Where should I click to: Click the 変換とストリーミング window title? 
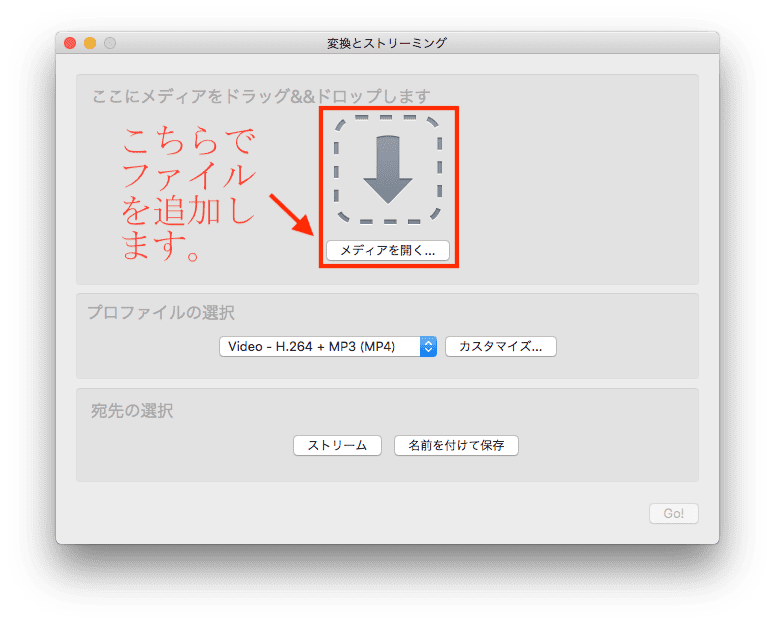point(387,44)
